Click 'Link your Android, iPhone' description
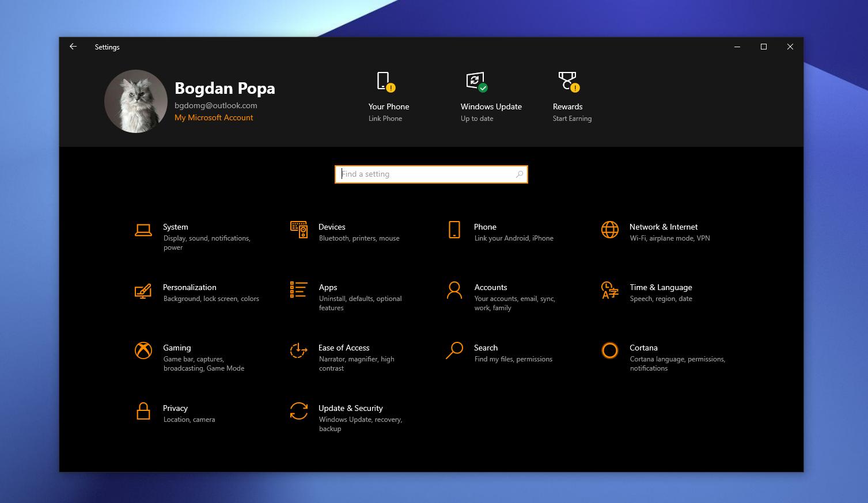Screen dimensions: 868x503 pos(514,238)
